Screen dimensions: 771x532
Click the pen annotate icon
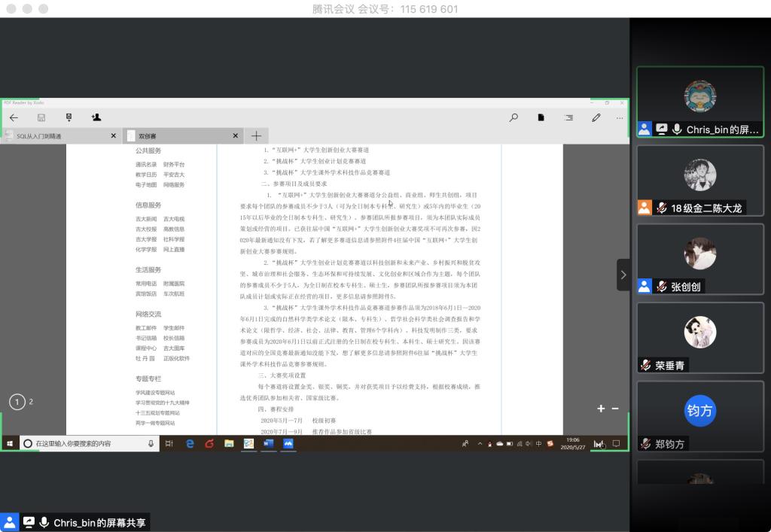pyautogui.click(x=596, y=118)
